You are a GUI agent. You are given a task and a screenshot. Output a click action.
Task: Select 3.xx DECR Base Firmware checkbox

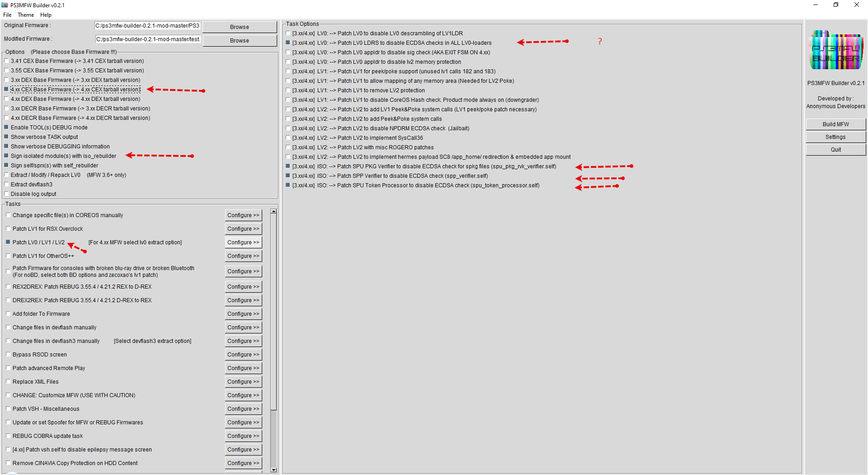coord(6,109)
